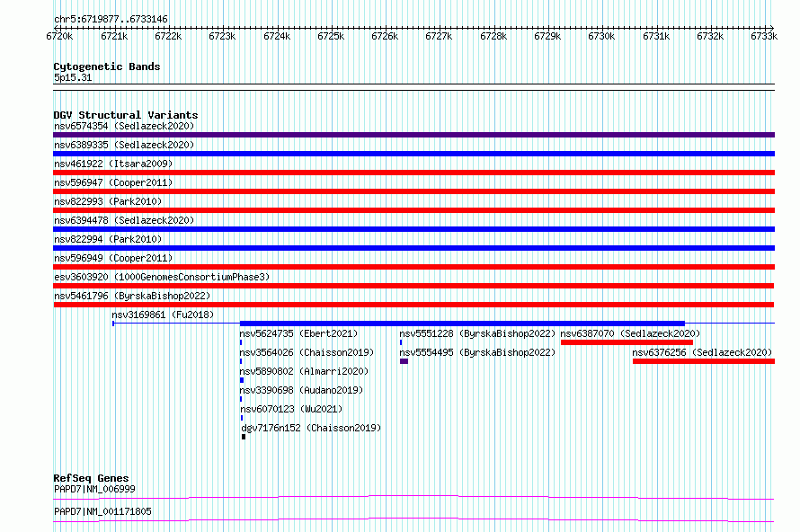This screenshot has width=800, height=532.
Task: Open nsv5554495 (ByrskaBishop2022) variant label
Action: pyautogui.click(x=477, y=352)
